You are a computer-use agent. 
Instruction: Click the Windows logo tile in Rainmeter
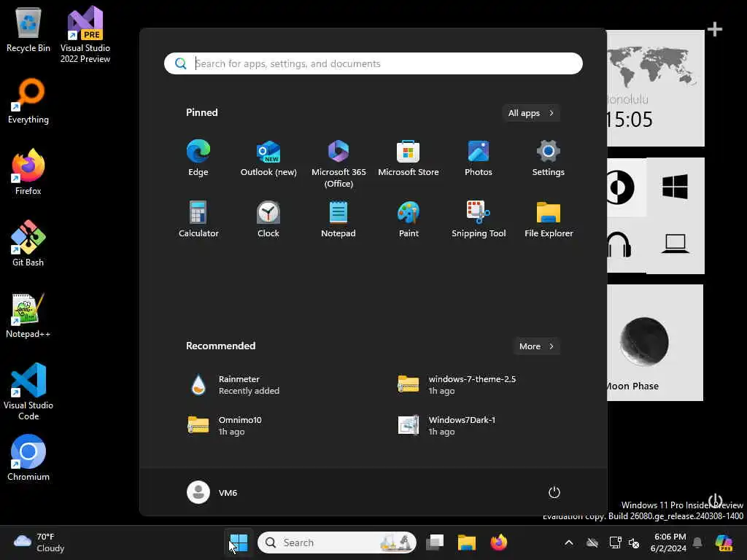(675, 186)
